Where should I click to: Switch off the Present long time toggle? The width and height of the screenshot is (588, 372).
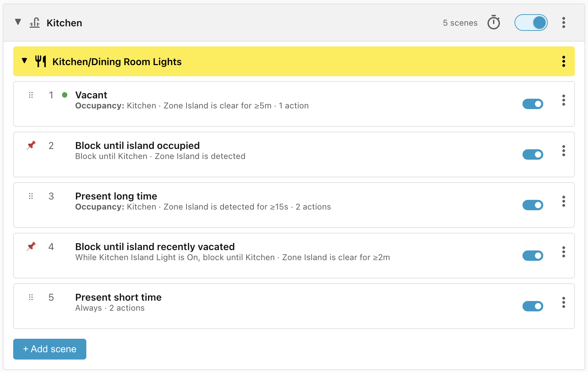[x=533, y=205]
